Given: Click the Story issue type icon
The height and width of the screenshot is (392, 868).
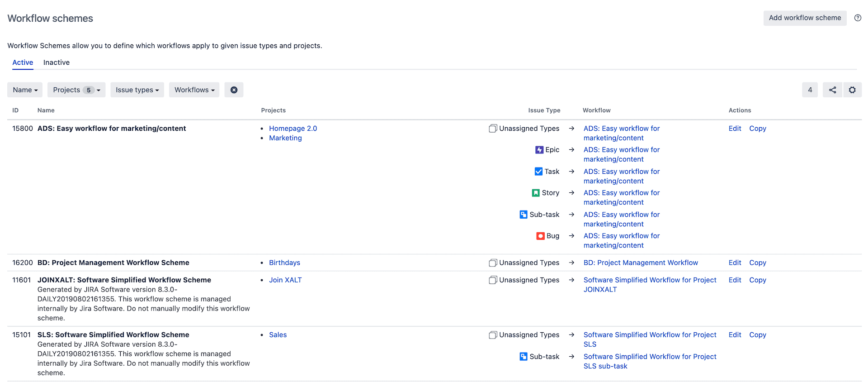Looking at the screenshot, I should pyautogui.click(x=536, y=193).
